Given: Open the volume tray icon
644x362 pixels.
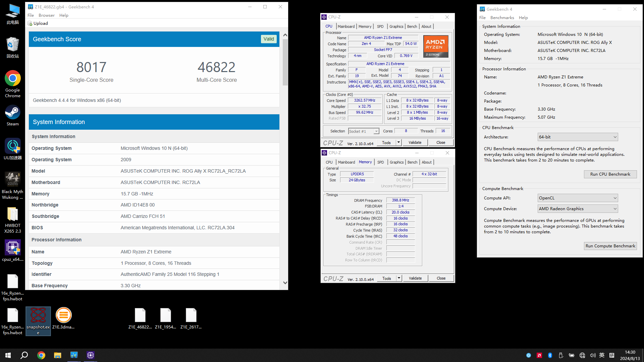Looking at the screenshot, I should [x=593, y=355].
